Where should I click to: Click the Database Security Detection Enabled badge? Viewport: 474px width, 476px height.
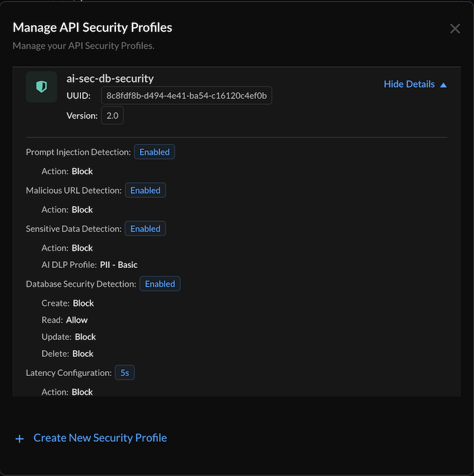tap(160, 284)
